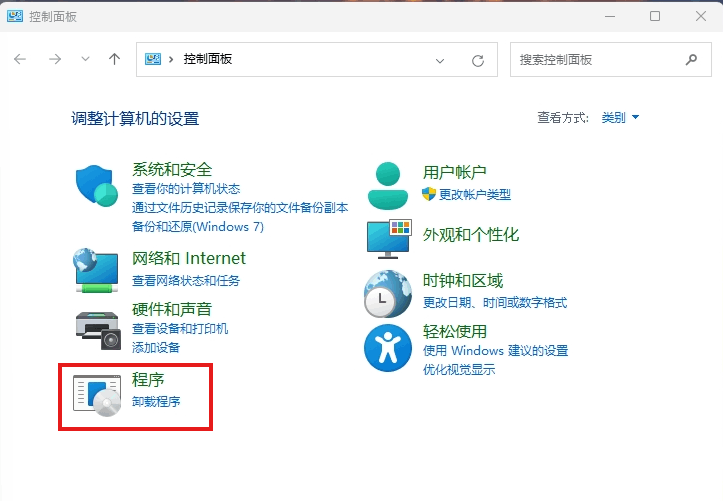Image resolution: width=724 pixels, height=502 pixels.
Task: Open 查看网络状态和任务 link
Action: click(x=186, y=280)
